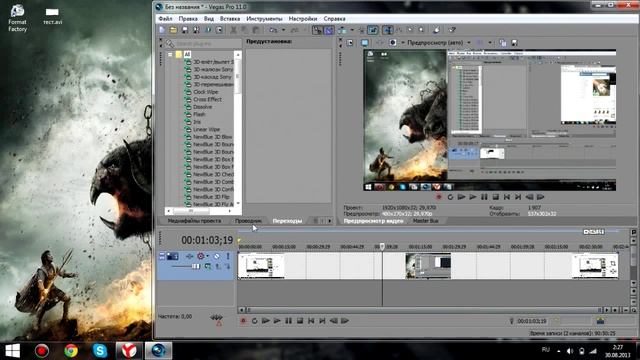Open the Auto Ripple dropdown arrow
The image size is (640, 360).
[352, 30]
